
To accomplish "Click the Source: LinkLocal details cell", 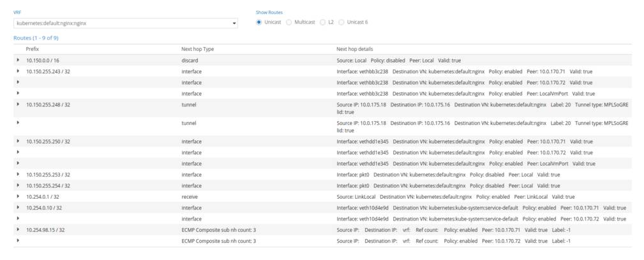I will tap(456, 197).
